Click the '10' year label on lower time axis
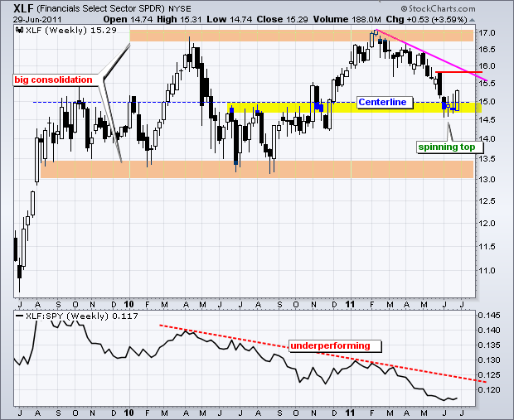The width and height of the screenshot is (514, 420). (x=128, y=413)
